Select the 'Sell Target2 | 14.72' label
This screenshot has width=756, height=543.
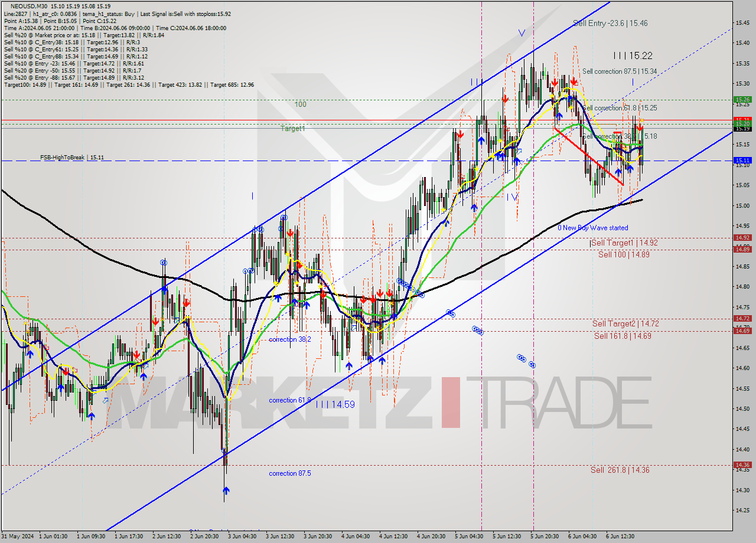pyautogui.click(x=625, y=323)
